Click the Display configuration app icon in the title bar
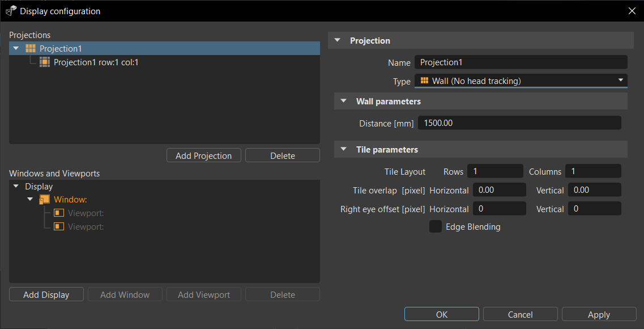Viewport: 644px width, 329px height. coord(10,10)
